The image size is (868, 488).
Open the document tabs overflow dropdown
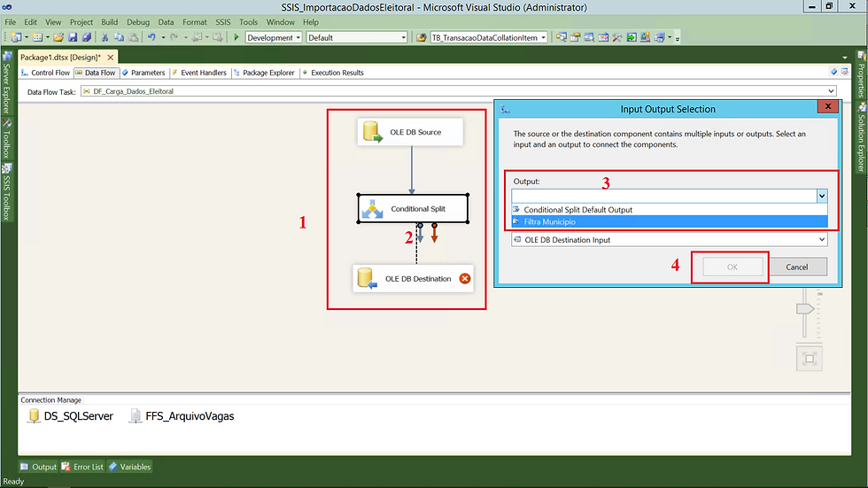coord(845,58)
